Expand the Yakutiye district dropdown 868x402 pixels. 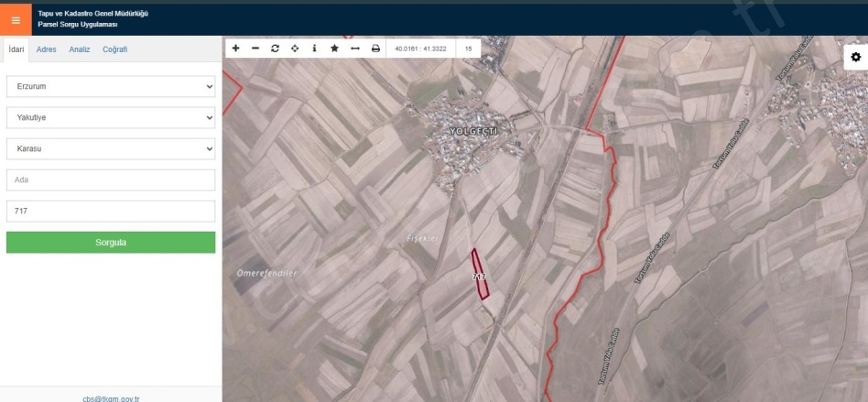tap(110, 117)
